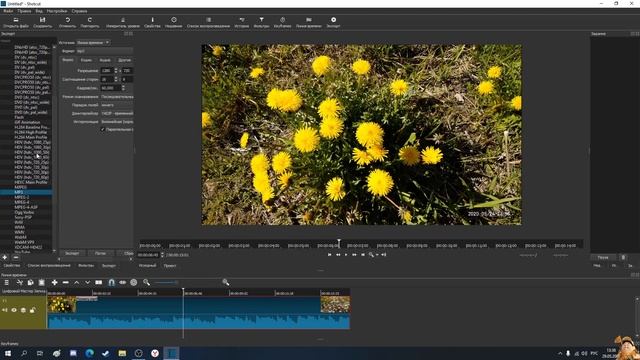
Task: Open the field order dropdown
Action: coord(117,105)
